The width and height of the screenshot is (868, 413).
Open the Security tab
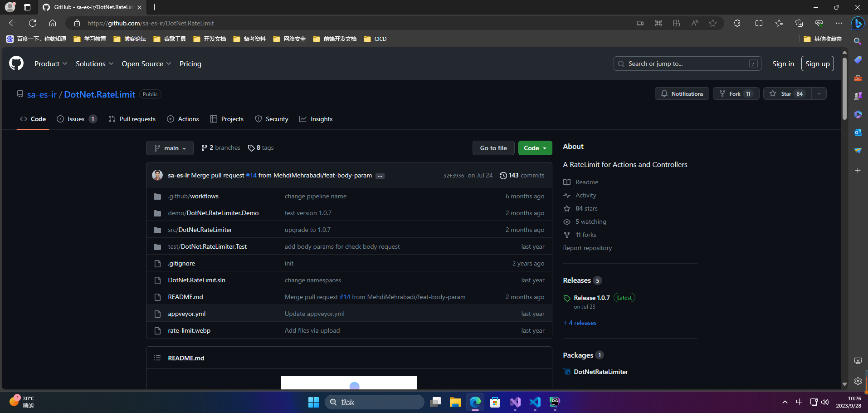pyautogui.click(x=272, y=119)
